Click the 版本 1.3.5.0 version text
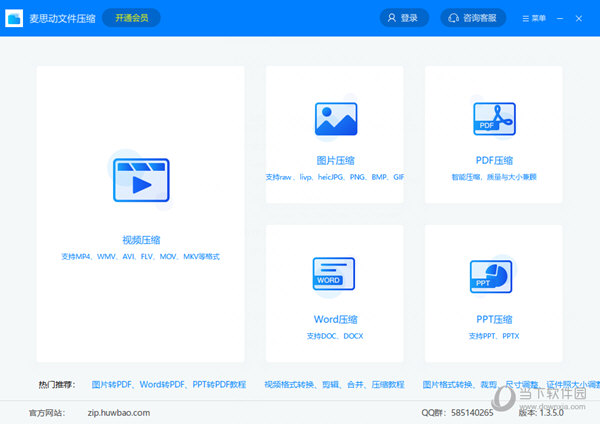600x424 pixels. click(x=541, y=413)
